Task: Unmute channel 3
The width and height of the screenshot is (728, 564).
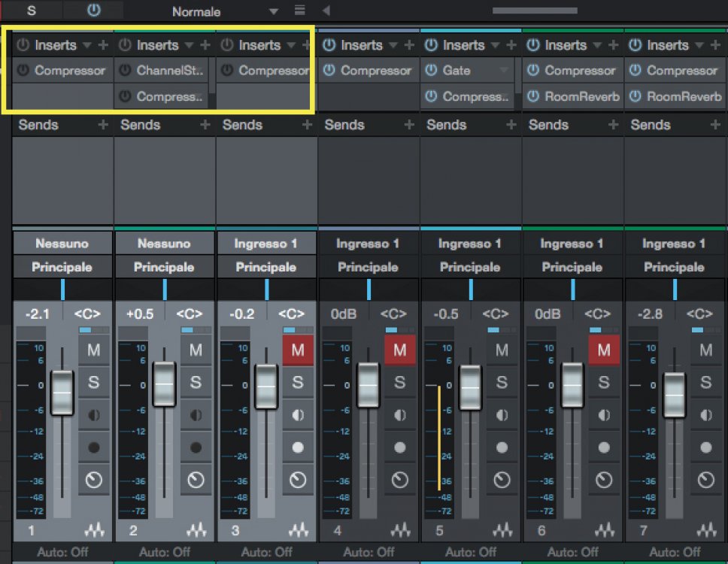Action: [x=298, y=350]
